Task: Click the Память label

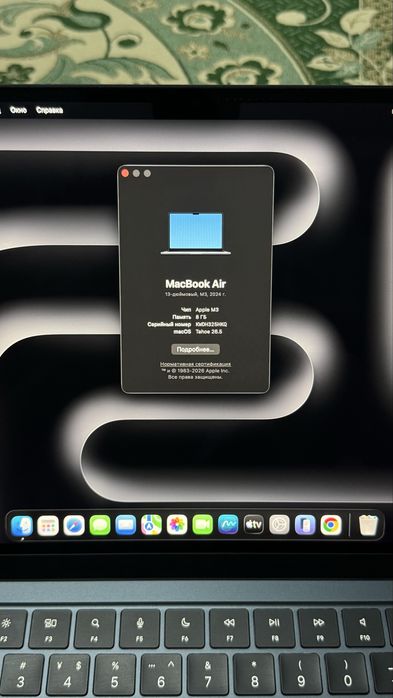Action: click(x=182, y=317)
